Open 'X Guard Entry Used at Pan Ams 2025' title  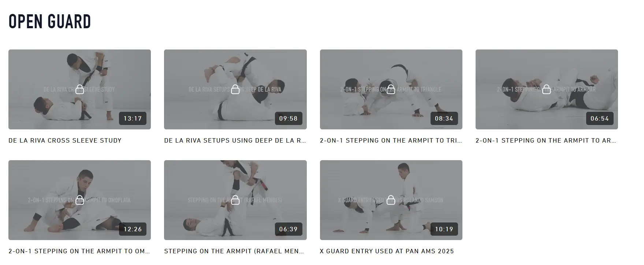click(387, 251)
